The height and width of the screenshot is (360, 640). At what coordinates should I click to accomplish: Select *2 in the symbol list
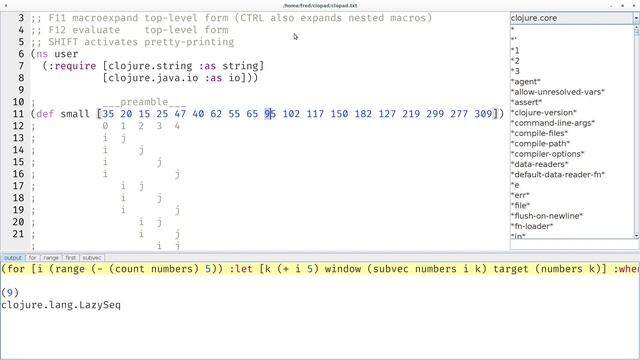point(515,61)
